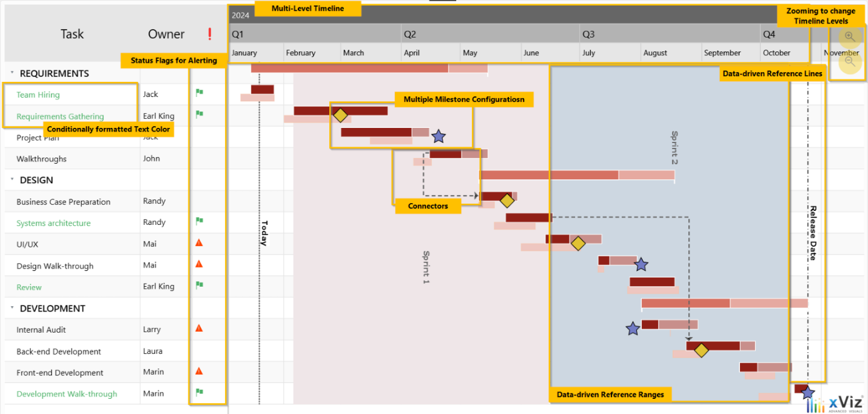The width and height of the screenshot is (868, 414).
Task: Click the zoom in magnifier icon
Action: [x=850, y=36]
